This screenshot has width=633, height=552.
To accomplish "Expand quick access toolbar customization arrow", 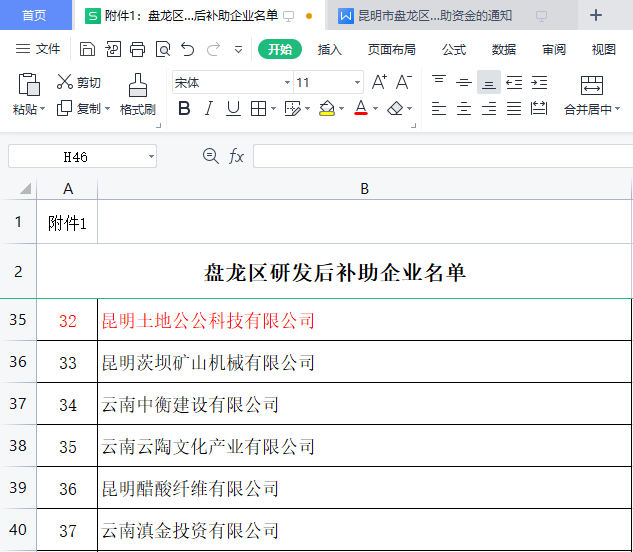I will (x=239, y=50).
